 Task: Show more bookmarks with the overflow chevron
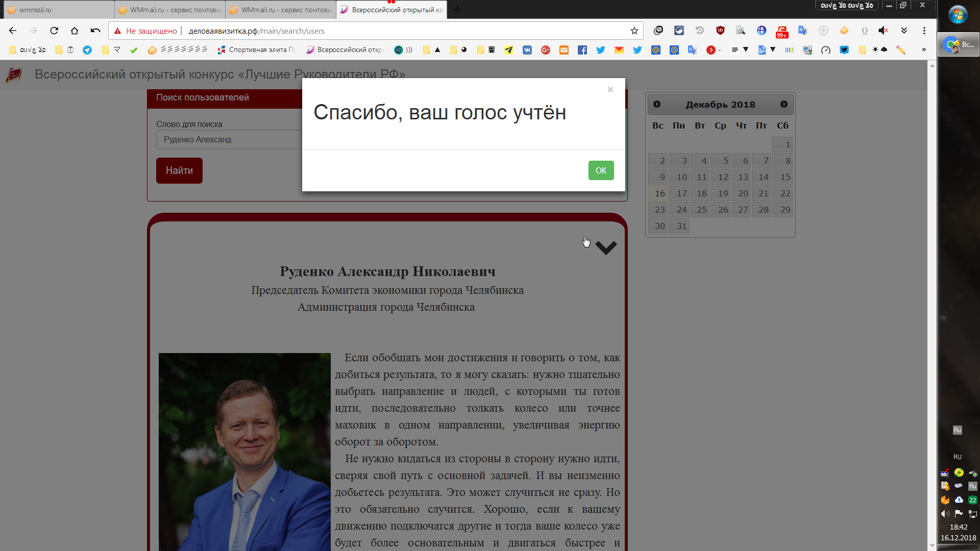pyautogui.click(x=924, y=50)
